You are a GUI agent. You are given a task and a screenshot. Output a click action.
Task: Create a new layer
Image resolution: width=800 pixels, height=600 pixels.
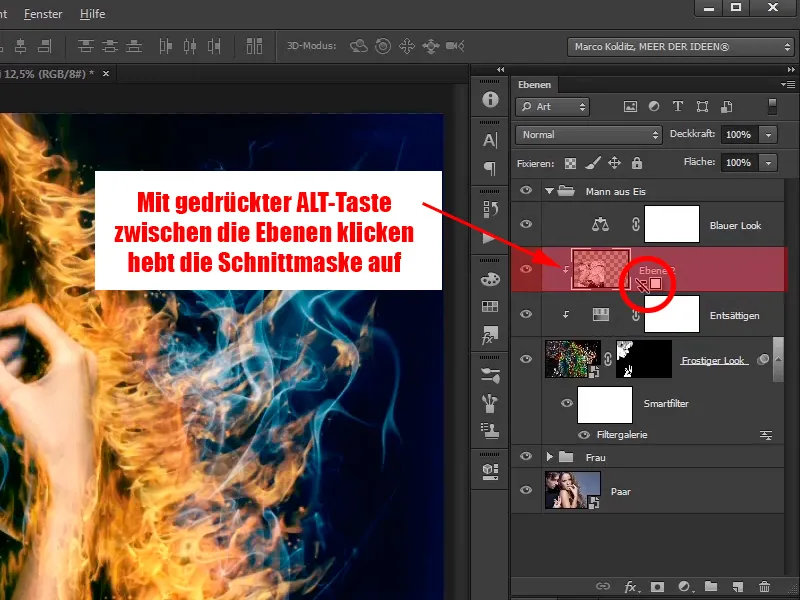click(737, 587)
